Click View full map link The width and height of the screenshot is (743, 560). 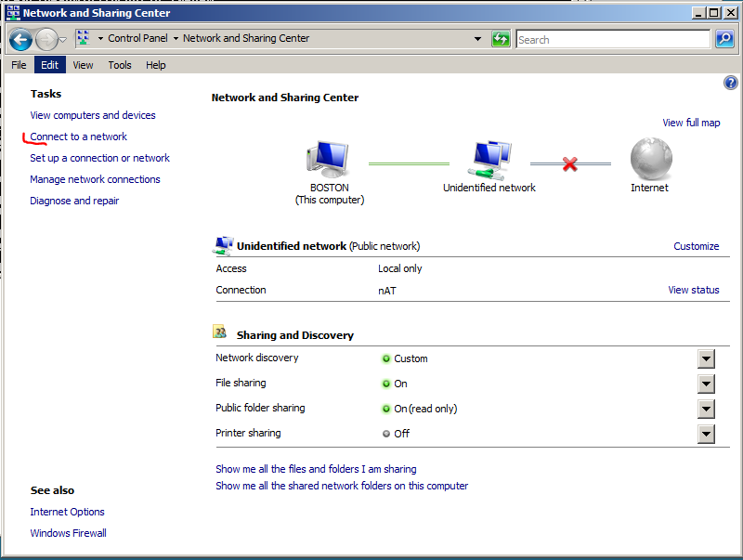691,123
